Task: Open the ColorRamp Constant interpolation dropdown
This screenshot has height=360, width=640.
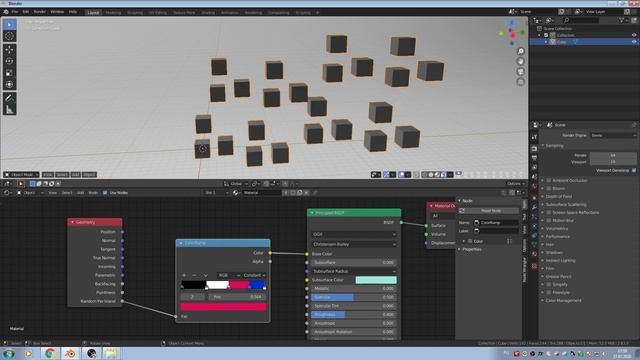Action: point(255,276)
